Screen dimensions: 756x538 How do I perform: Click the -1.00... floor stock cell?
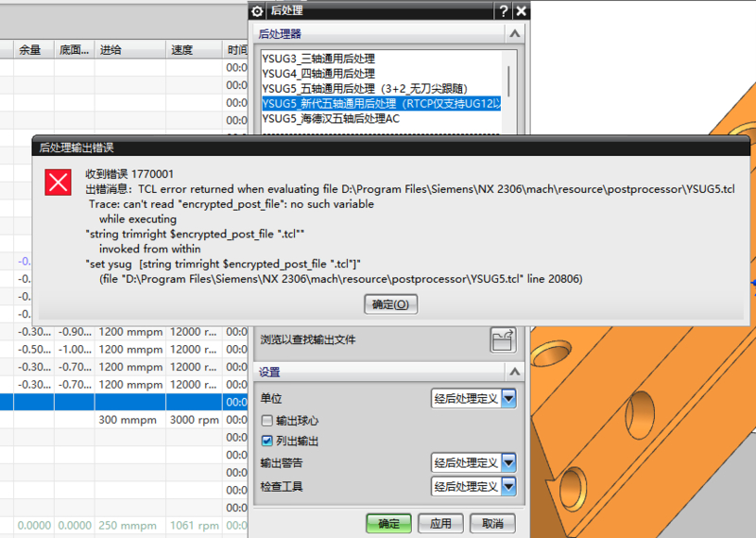click(x=75, y=349)
